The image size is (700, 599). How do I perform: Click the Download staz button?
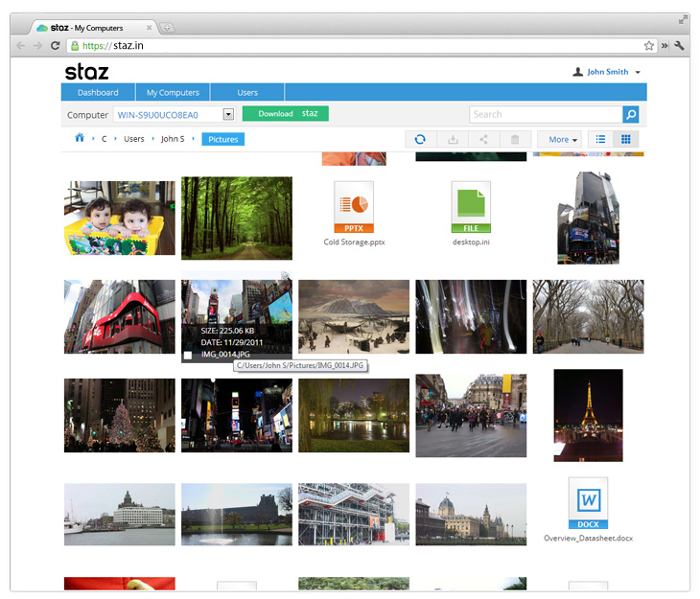pyautogui.click(x=286, y=114)
